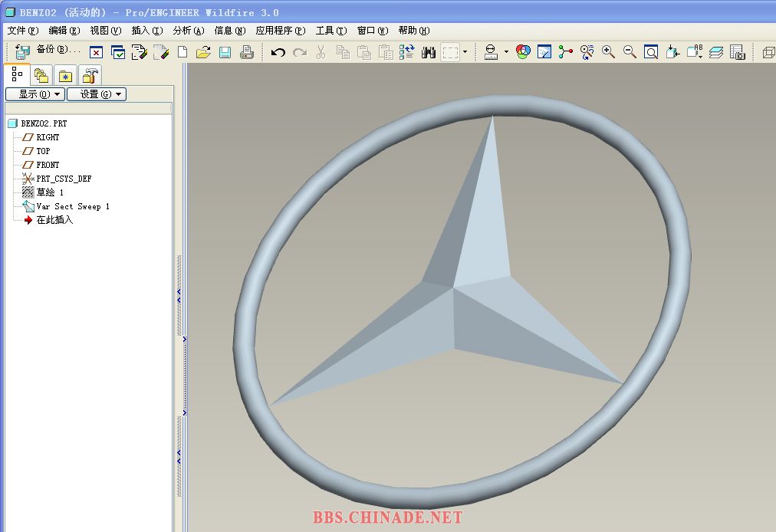The height and width of the screenshot is (532, 776).
Task: Click the dotted sheet with pencil icon
Action: coord(161,52)
